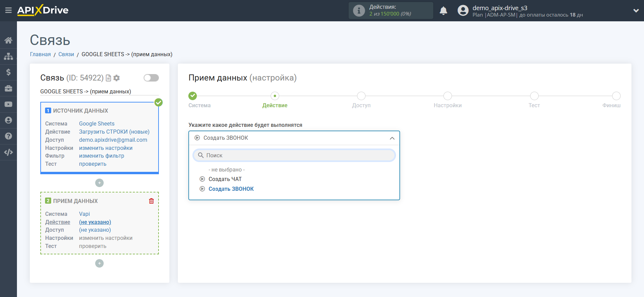This screenshot has height=297, width=644.
Task: Open connection settings gear icon
Action: point(117,78)
